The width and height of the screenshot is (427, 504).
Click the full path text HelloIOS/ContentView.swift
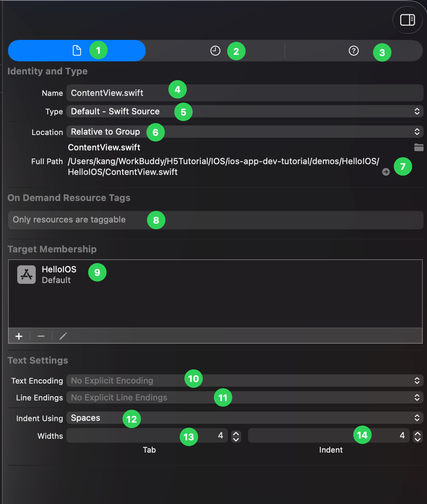(x=123, y=172)
